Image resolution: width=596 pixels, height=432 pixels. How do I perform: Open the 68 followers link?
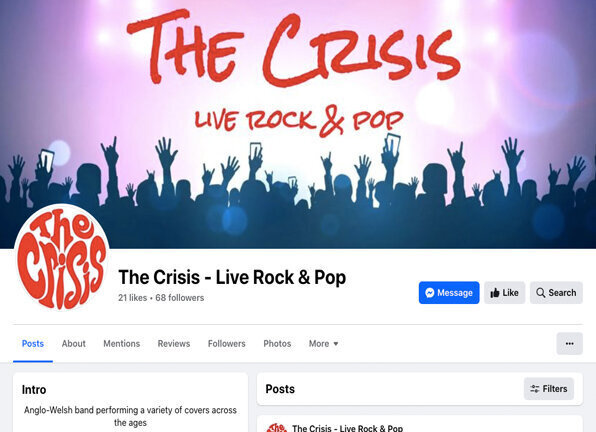pyautogui.click(x=180, y=297)
